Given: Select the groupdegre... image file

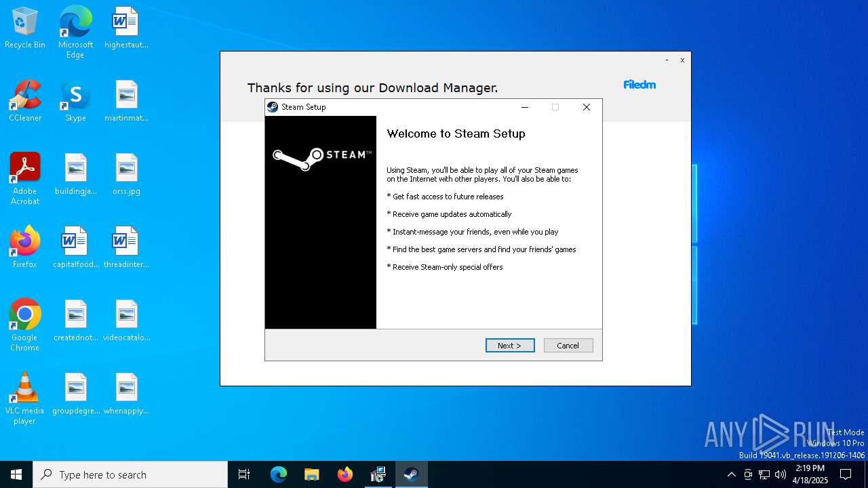Looking at the screenshot, I should coord(75,394).
